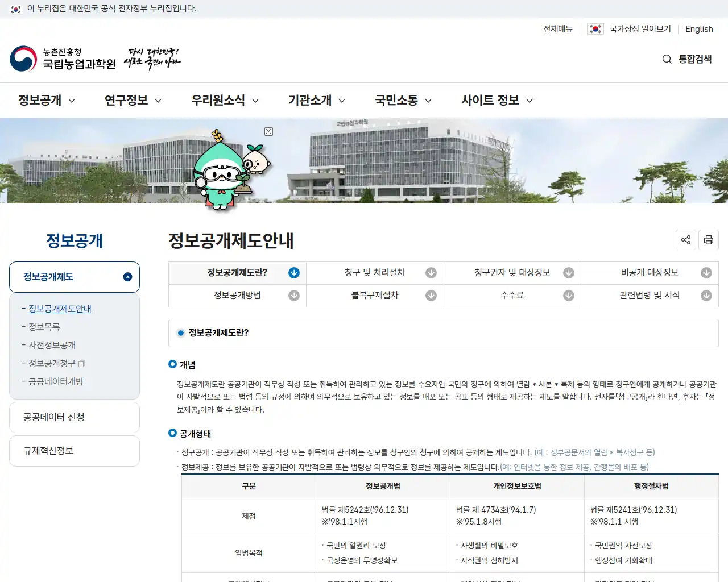Expand the 연구정보 main menu
The height and width of the screenshot is (582, 728).
click(133, 101)
